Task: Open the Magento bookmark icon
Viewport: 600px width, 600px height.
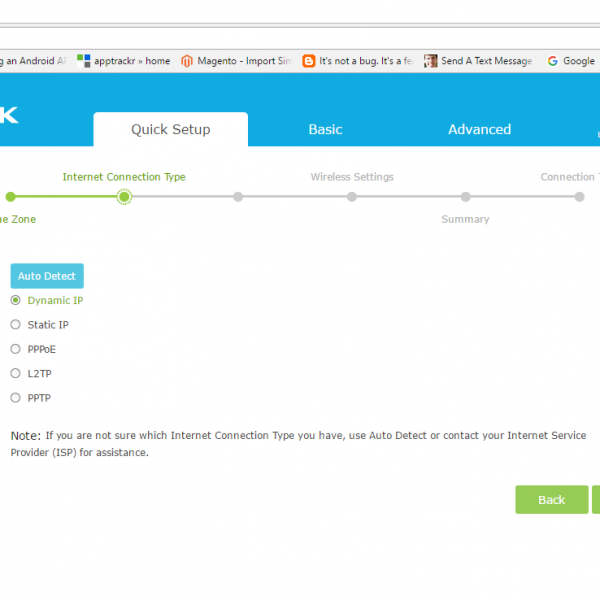Action: [x=187, y=61]
